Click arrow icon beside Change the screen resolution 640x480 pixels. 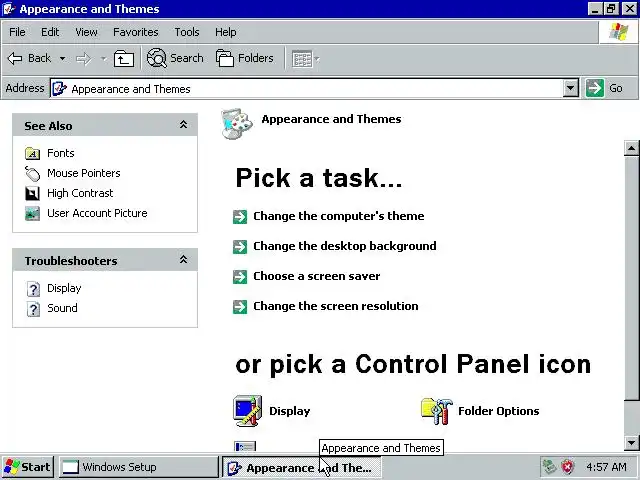point(240,307)
